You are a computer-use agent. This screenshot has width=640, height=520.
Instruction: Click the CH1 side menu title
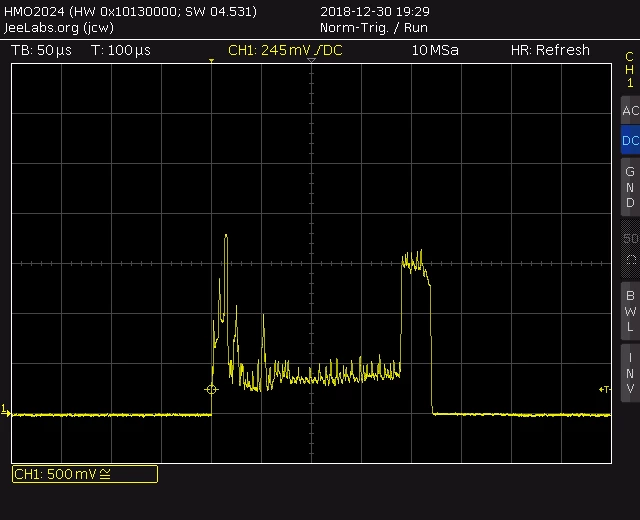point(630,70)
